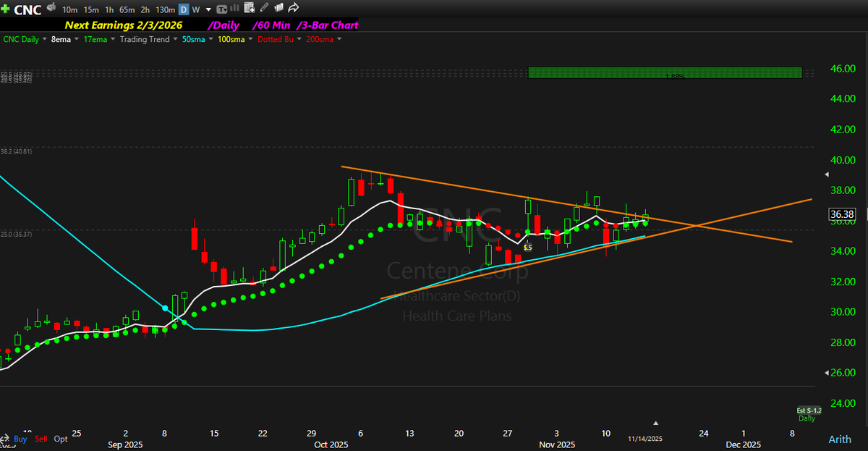Switch to the 2h timeframe

coord(145,9)
